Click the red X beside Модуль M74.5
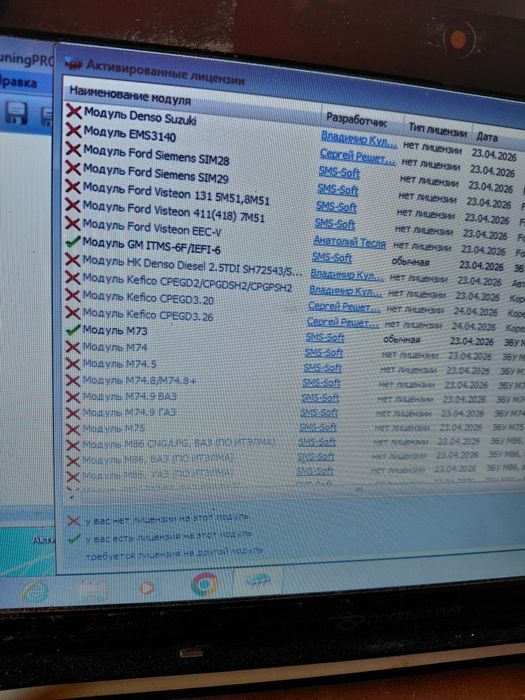Image resolution: width=525 pixels, height=700 pixels. click(73, 364)
